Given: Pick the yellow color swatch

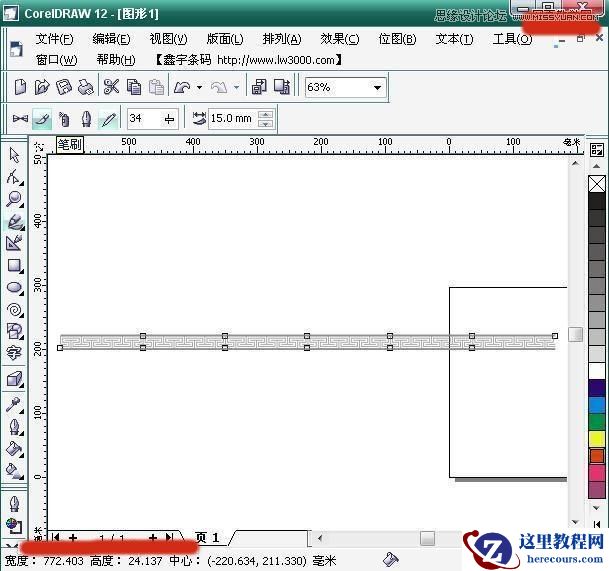Looking at the screenshot, I should point(597,439).
